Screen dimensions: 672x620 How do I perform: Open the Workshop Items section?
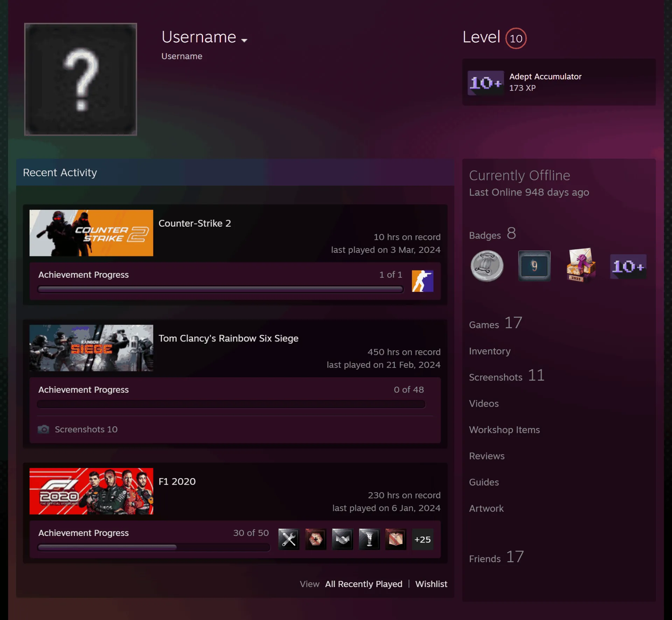coord(504,430)
